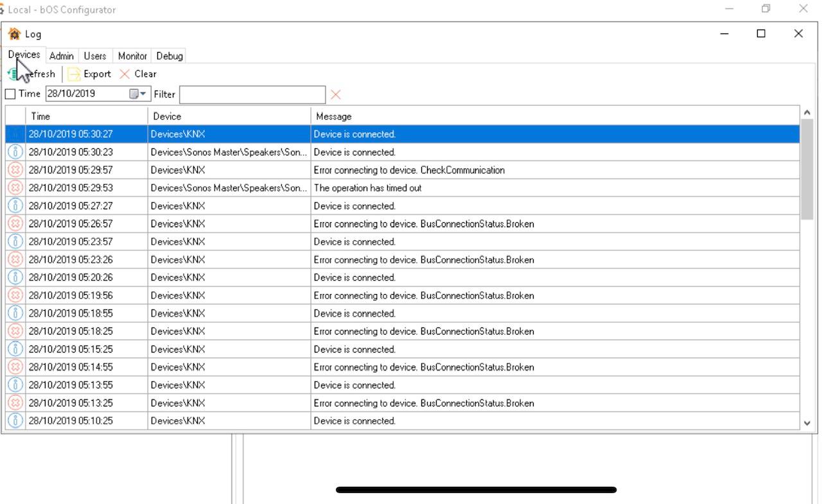Open the Users tab

tap(95, 56)
